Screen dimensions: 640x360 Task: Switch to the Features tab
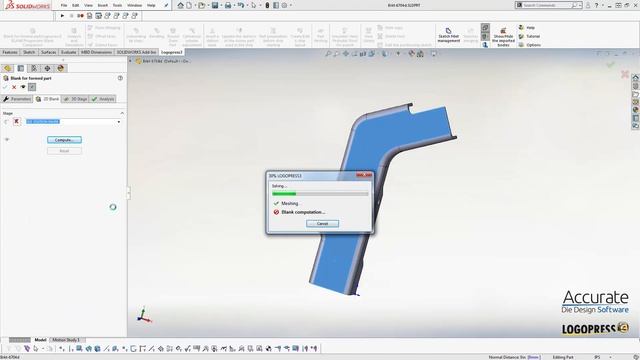click(x=10, y=52)
